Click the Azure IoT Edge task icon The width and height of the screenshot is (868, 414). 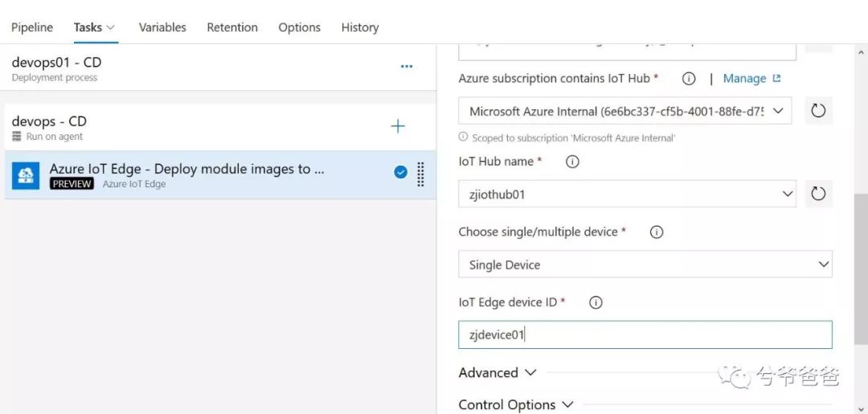[x=26, y=175]
